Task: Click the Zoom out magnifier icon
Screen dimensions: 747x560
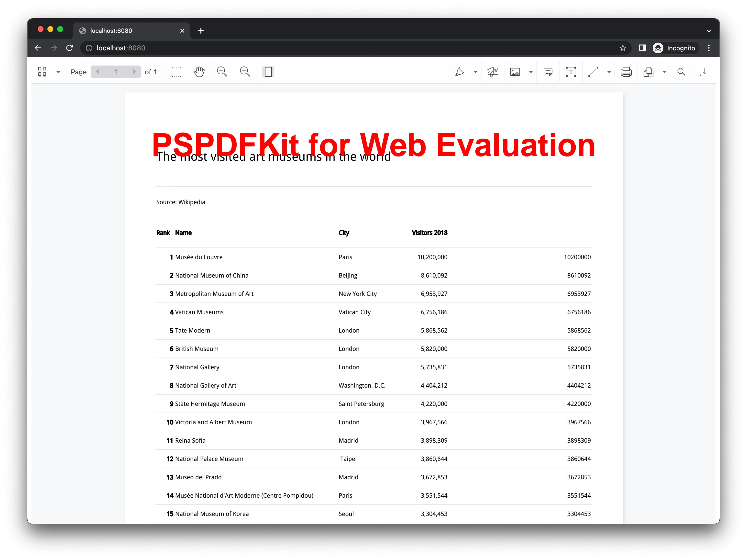Action: click(222, 72)
